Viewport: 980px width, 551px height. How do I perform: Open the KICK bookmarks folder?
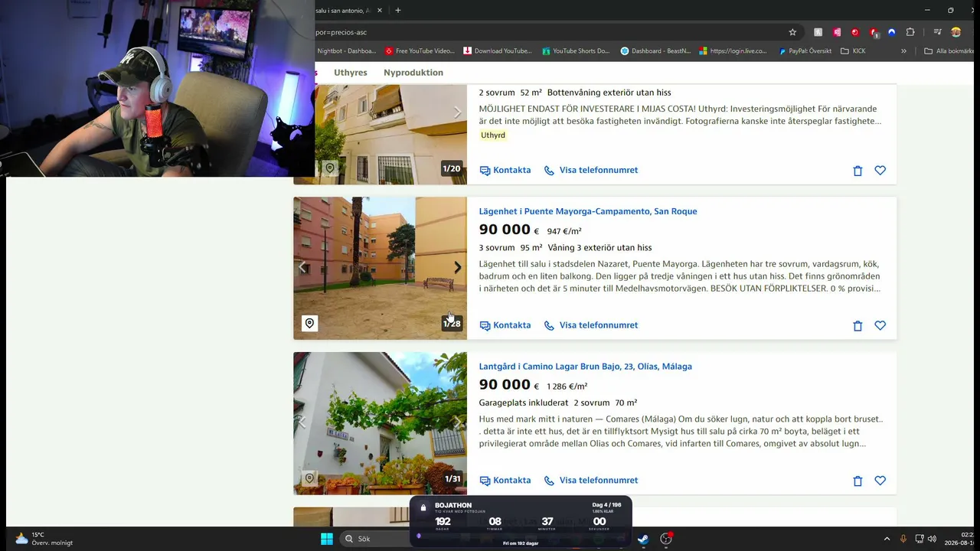pyautogui.click(x=853, y=51)
